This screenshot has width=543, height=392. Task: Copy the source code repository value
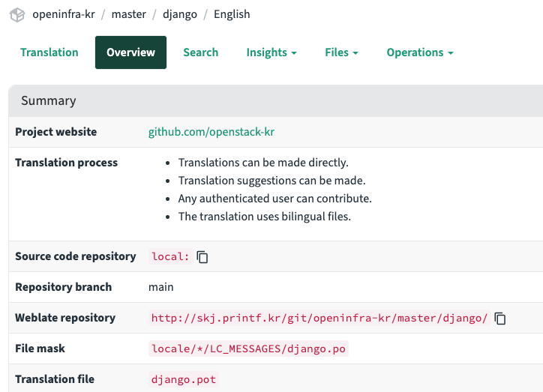[202, 257]
